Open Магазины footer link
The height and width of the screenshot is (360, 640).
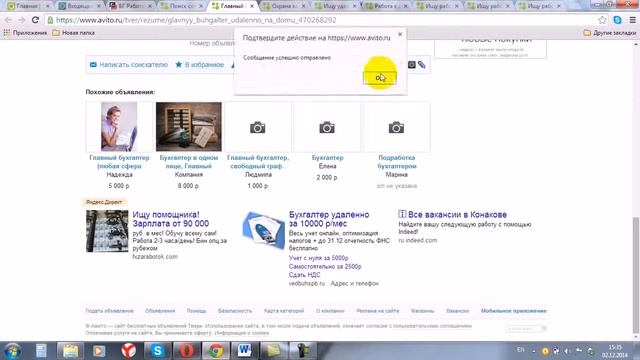tap(422, 311)
